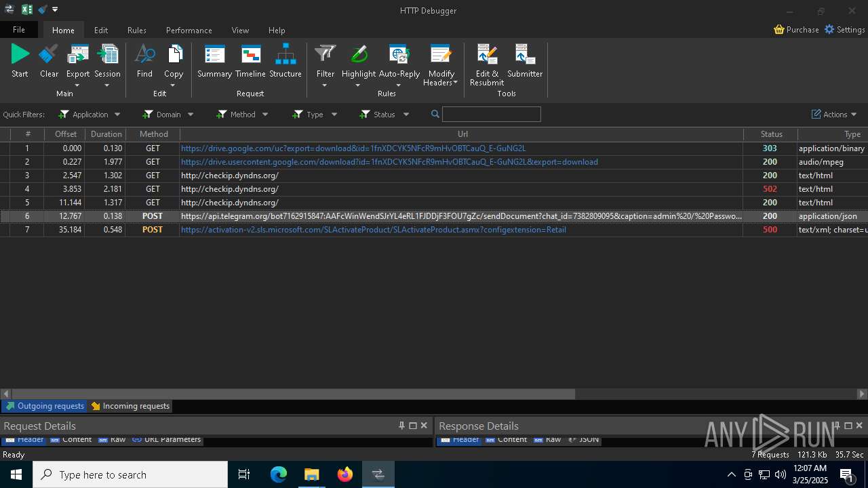Sort by the Duration column header

(106, 134)
